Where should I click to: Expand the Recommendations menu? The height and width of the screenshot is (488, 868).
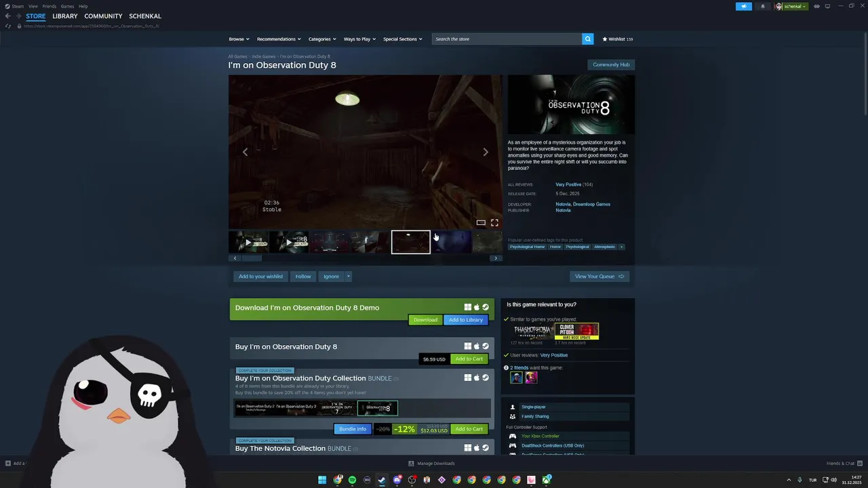coord(279,39)
